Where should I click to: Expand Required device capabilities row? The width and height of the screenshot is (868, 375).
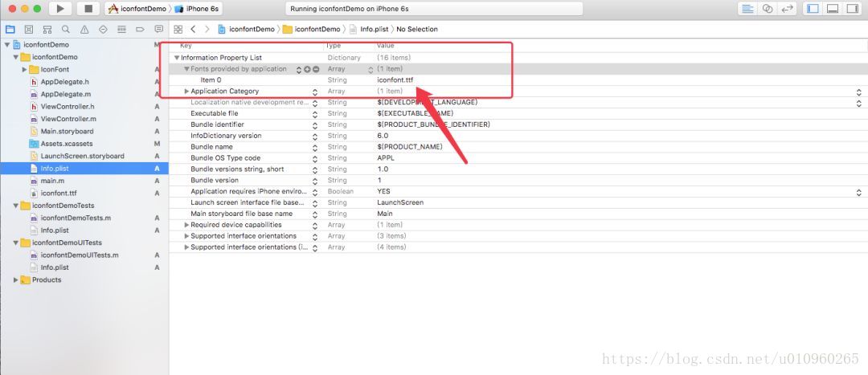186,225
